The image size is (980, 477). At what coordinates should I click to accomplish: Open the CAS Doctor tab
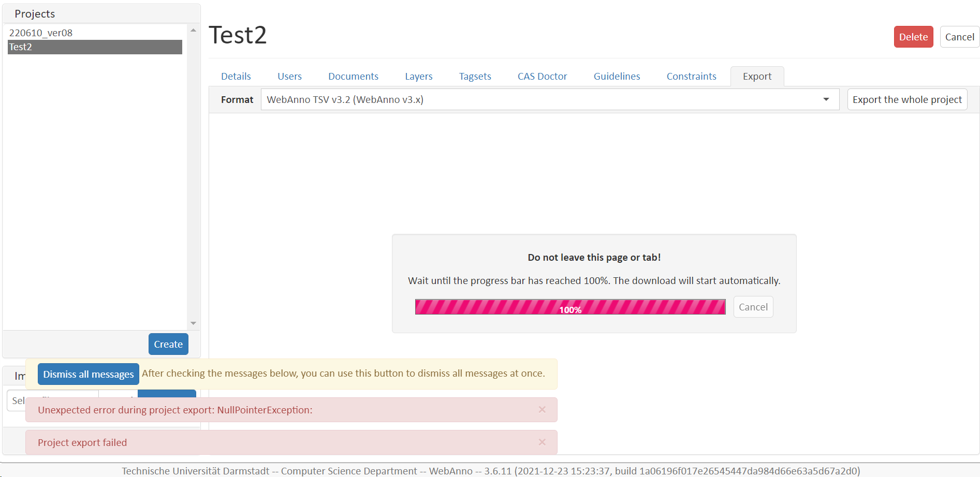point(542,76)
